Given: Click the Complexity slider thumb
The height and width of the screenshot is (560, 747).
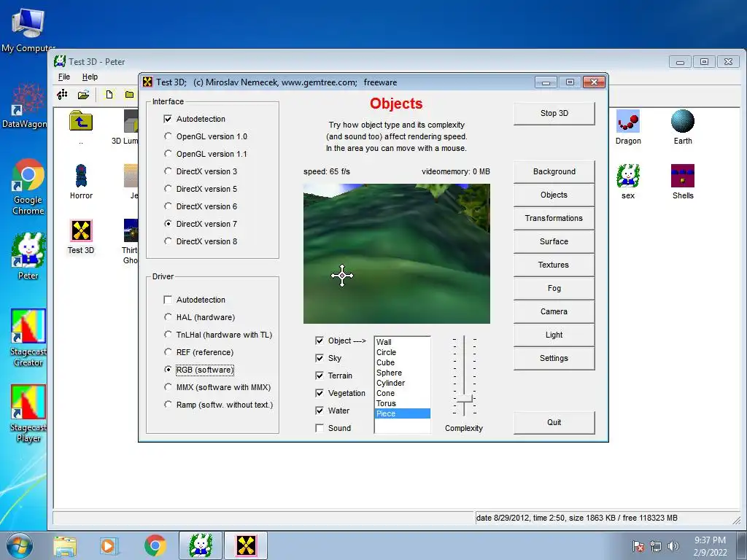Looking at the screenshot, I should pos(465,399).
